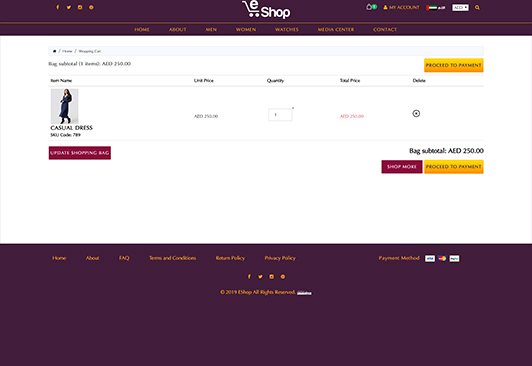Open the Facebook icon in the top bar
This screenshot has width=532, height=366.
click(x=58, y=7)
